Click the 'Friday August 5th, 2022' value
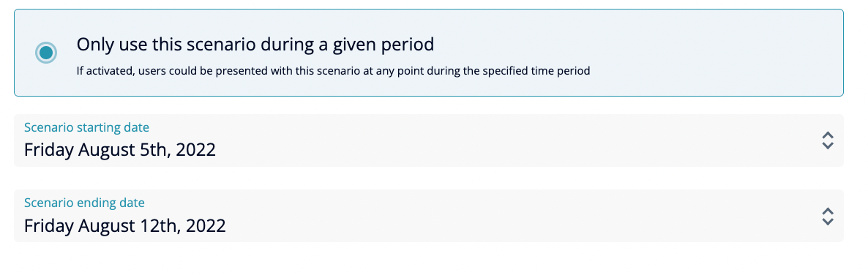868x278 pixels. (x=119, y=150)
